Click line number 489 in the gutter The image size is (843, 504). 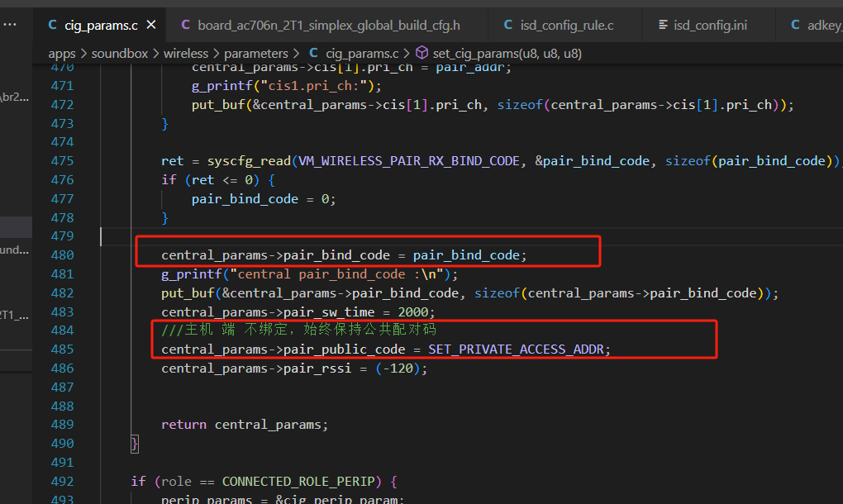point(62,425)
